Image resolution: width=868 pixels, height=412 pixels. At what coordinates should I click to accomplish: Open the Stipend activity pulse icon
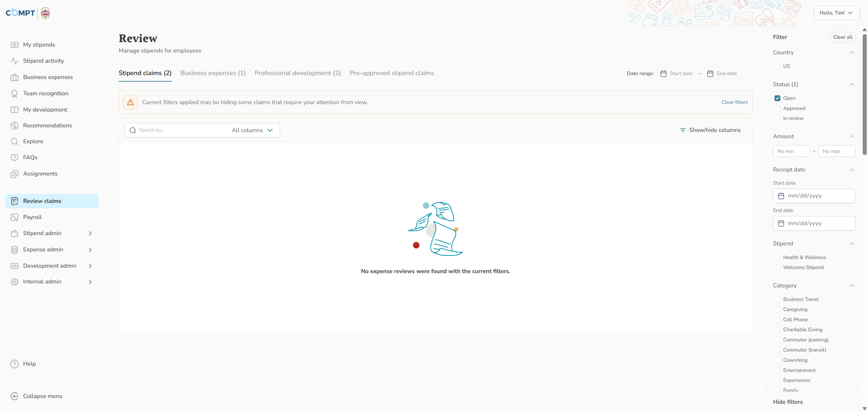pyautogui.click(x=14, y=61)
